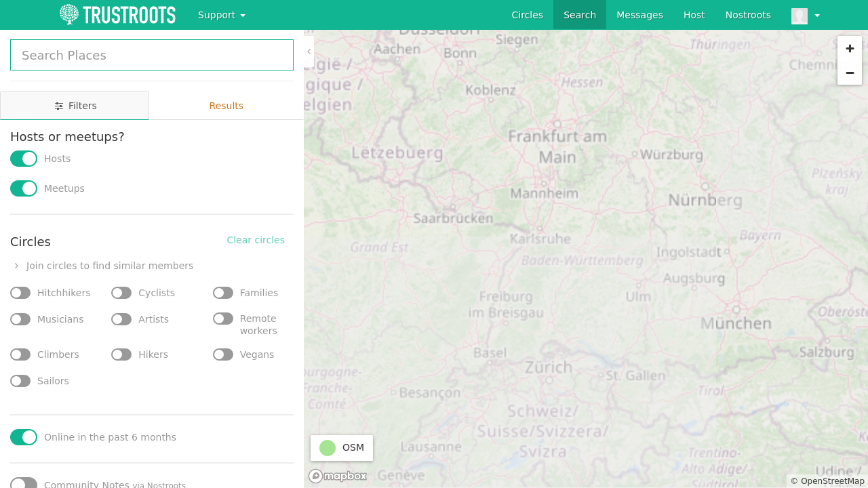Click the Zürich label on the map
The image size is (868, 488).
(549, 367)
